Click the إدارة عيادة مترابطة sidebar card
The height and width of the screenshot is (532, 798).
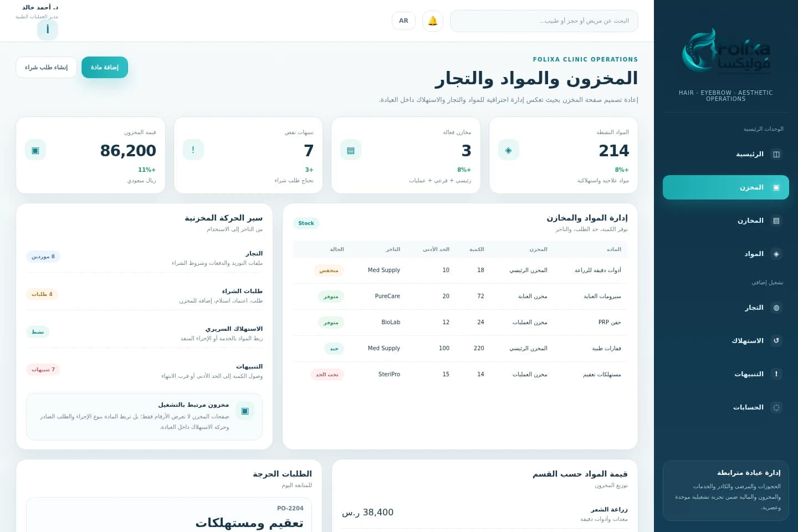pyautogui.click(x=726, y=490)
